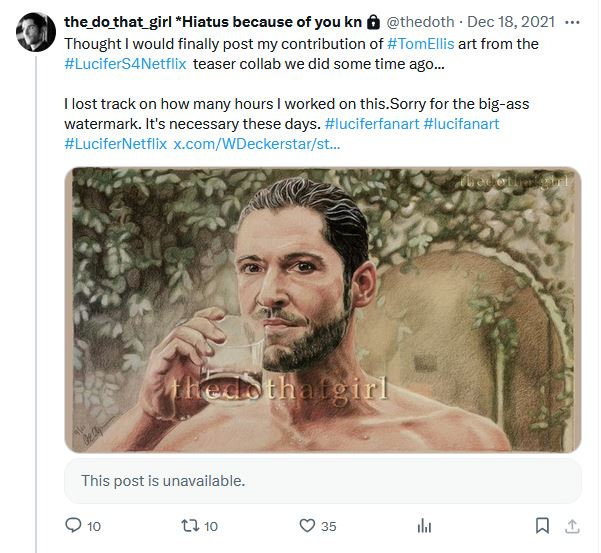Viewport: 601px width, 553px height.
Task: Open the #LuciferNetflix hashtag
Action: tap(115, 144)
